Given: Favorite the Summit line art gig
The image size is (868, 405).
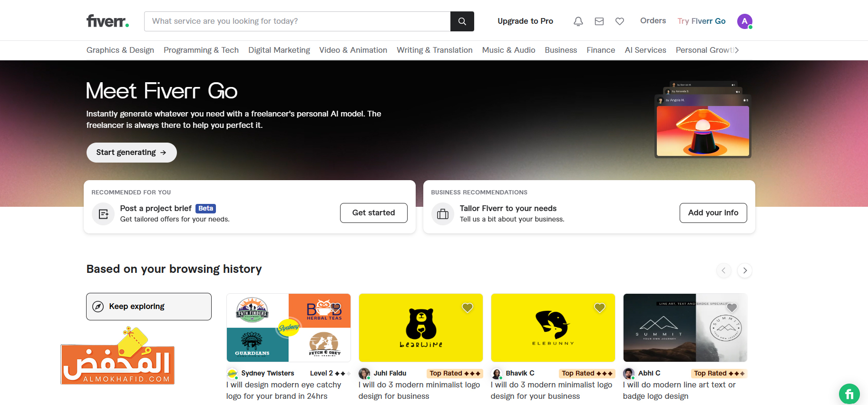Looking at the screenshot, I should (732, 308).
